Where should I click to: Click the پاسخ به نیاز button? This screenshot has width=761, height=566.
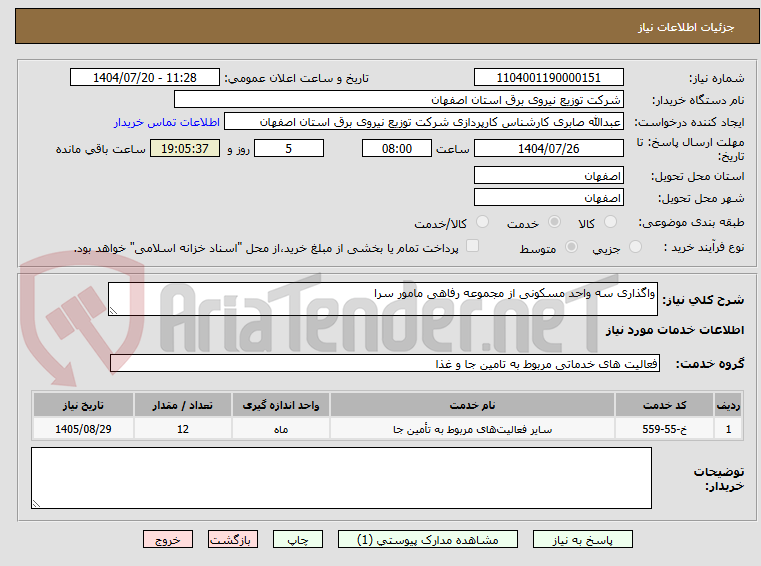582,539
